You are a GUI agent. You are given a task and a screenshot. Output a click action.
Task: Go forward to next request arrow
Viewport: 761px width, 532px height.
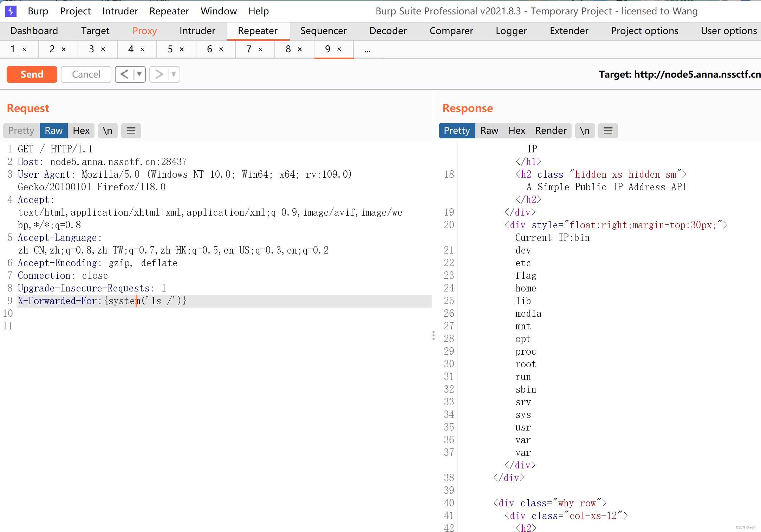pos(159,74)
